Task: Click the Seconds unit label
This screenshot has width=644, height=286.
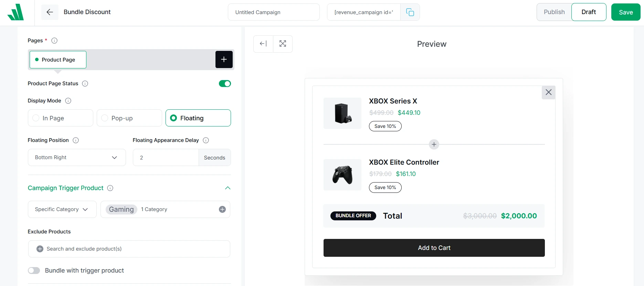Action: click(x=214, y=157)
